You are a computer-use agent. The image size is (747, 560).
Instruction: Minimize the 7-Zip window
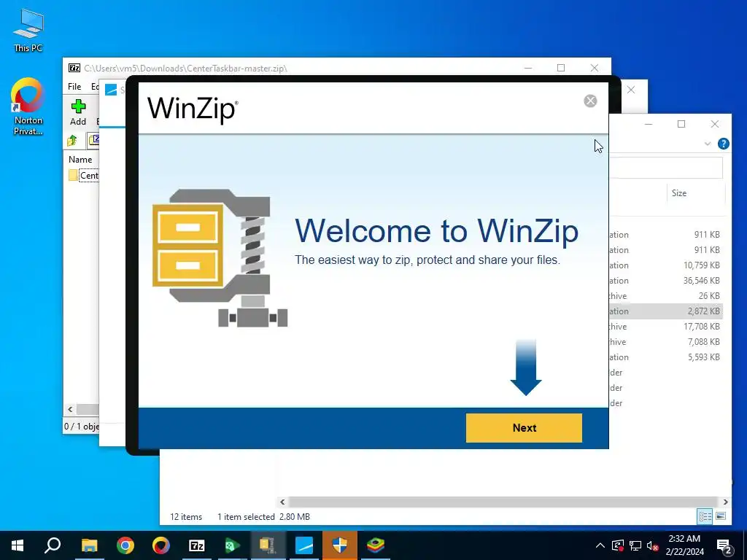(x=528, y=68)
